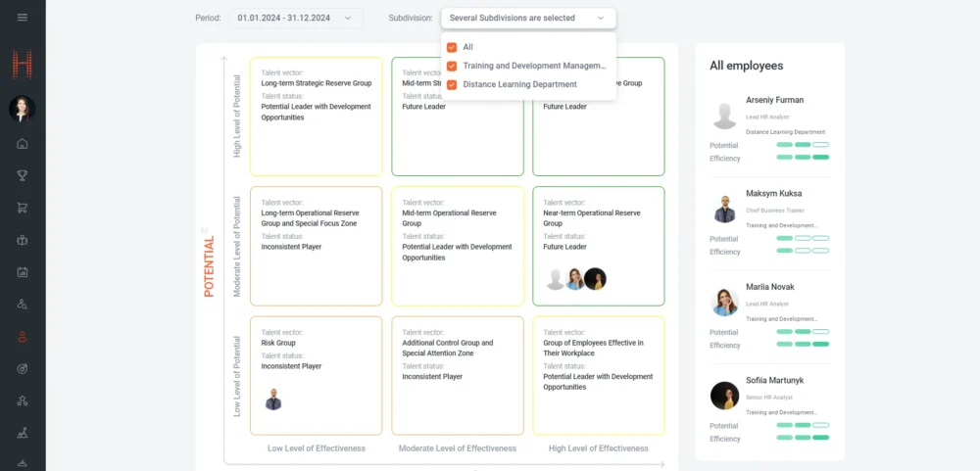The image size is (980, 471).
Task: Click the user profile avatar in sidebar
Action: point(23,109)
